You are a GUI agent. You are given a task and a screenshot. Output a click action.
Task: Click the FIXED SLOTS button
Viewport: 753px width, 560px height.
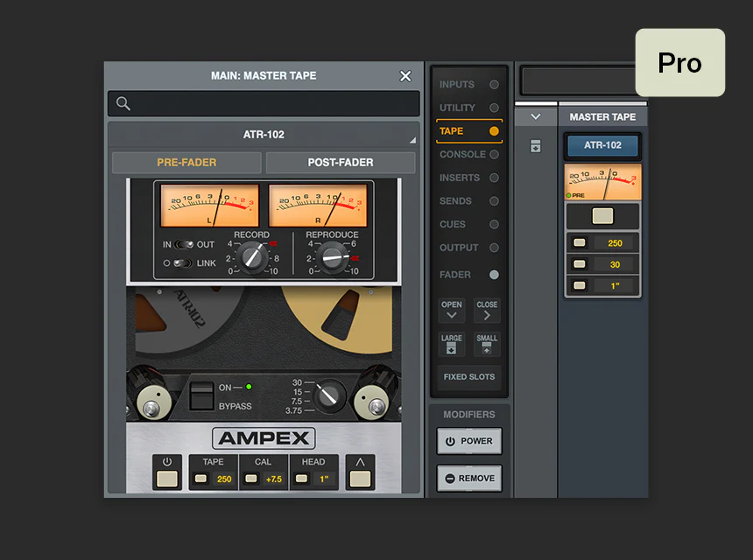469,377
